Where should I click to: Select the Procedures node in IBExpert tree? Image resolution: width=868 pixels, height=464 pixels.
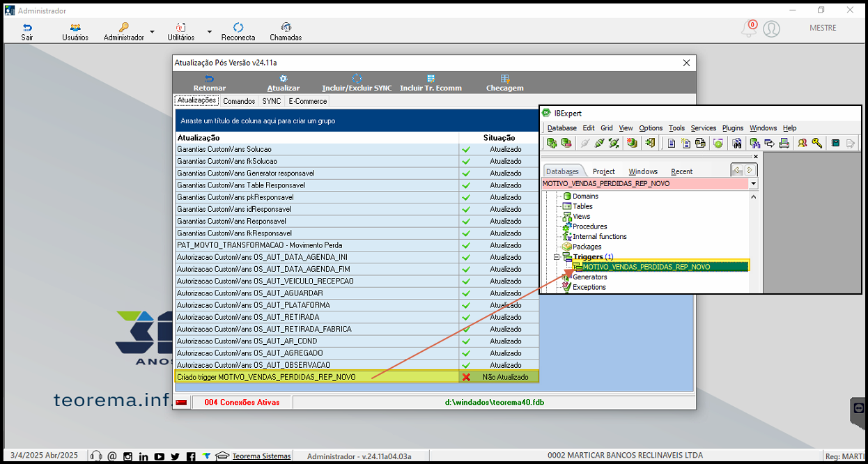coord(589,226)
